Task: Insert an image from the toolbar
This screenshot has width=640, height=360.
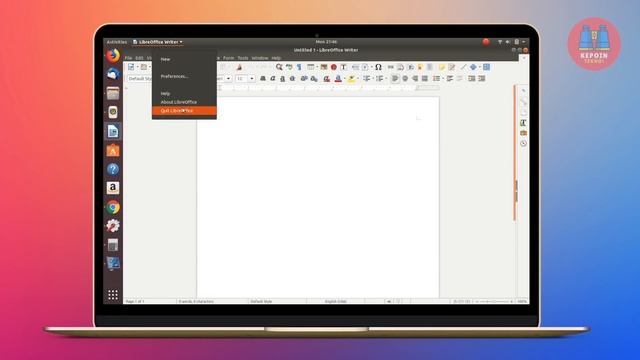Action: [324, 67]
